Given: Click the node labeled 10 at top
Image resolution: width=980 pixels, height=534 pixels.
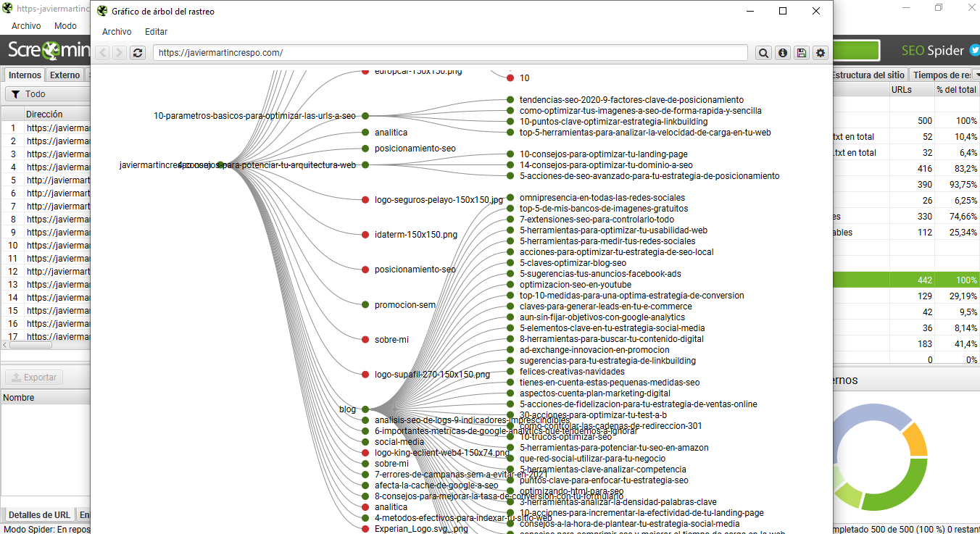Looking at the screenshot, I should 510,78.
